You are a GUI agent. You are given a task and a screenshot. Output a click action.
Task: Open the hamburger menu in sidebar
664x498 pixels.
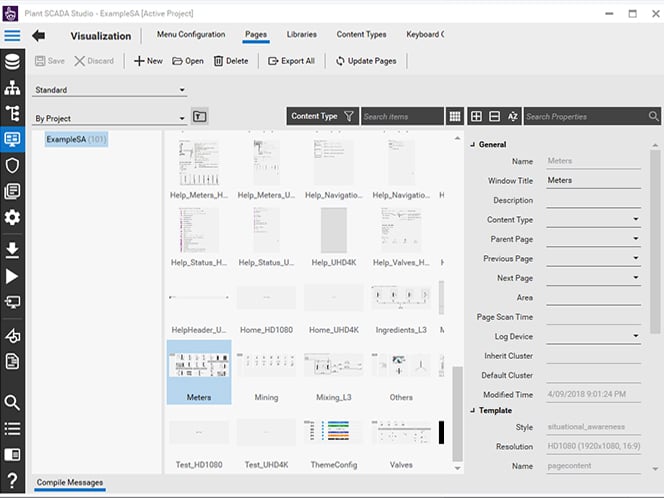[x=12, y=35]
